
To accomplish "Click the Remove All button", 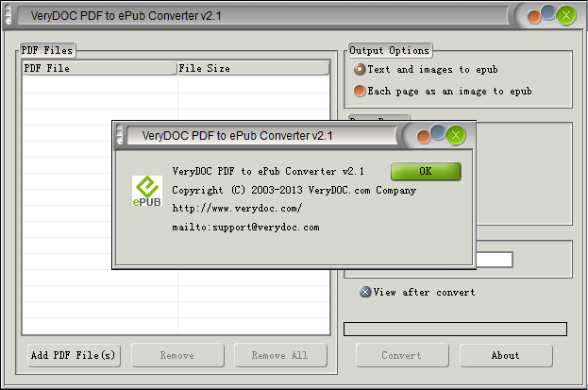I will coord(280,355).
